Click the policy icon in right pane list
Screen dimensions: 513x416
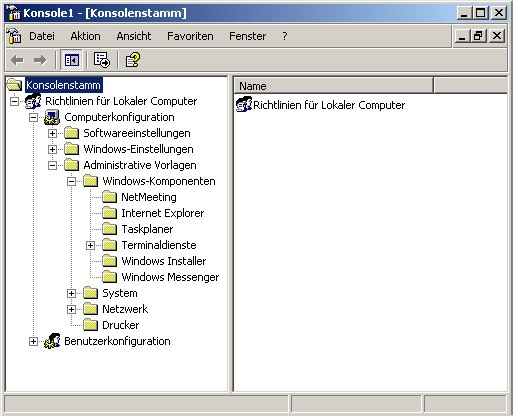pyautogui.click(x=244, y=105)
